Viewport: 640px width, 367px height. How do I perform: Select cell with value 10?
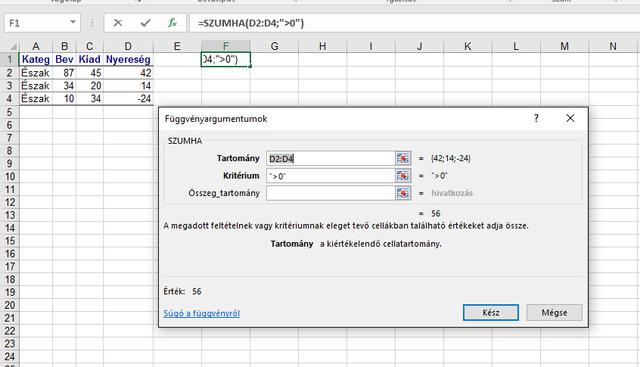64,99
